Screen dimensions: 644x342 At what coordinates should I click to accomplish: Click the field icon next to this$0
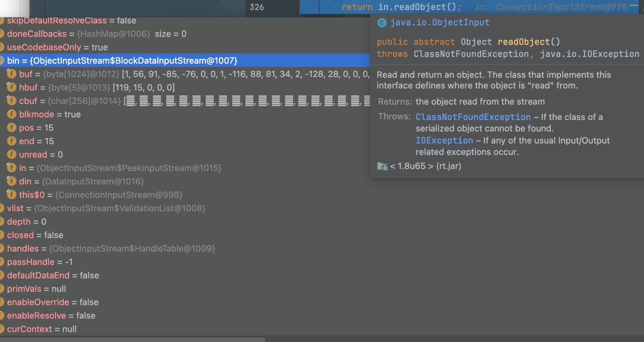12,195
